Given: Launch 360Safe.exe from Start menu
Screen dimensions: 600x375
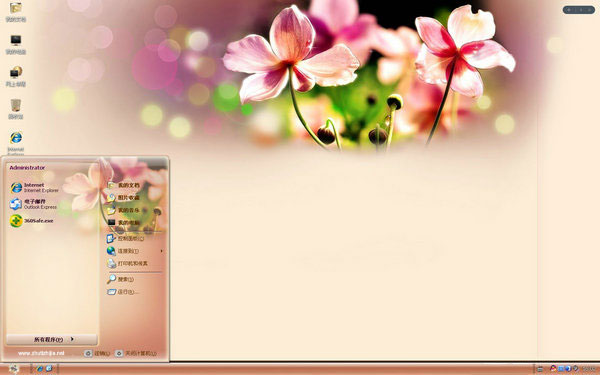Looking at the screenshot, I should pos(32,221).
